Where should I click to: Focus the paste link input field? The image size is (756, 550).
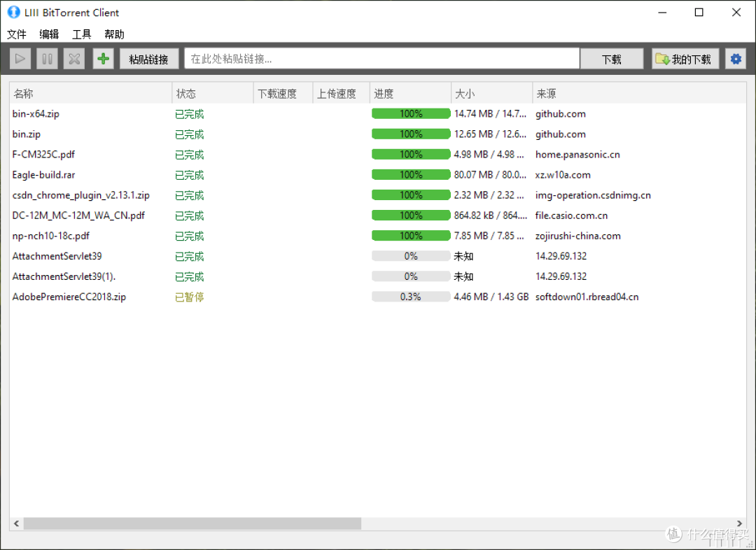381,59
